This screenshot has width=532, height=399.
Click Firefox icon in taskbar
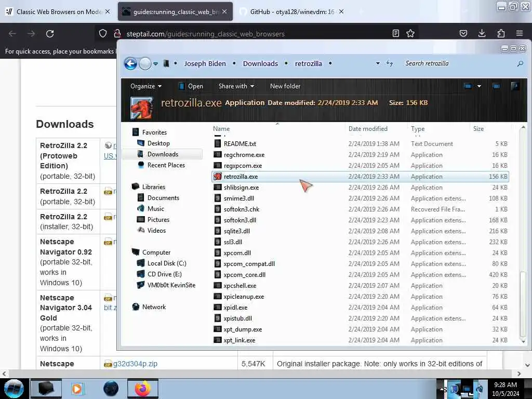(142, 389)
